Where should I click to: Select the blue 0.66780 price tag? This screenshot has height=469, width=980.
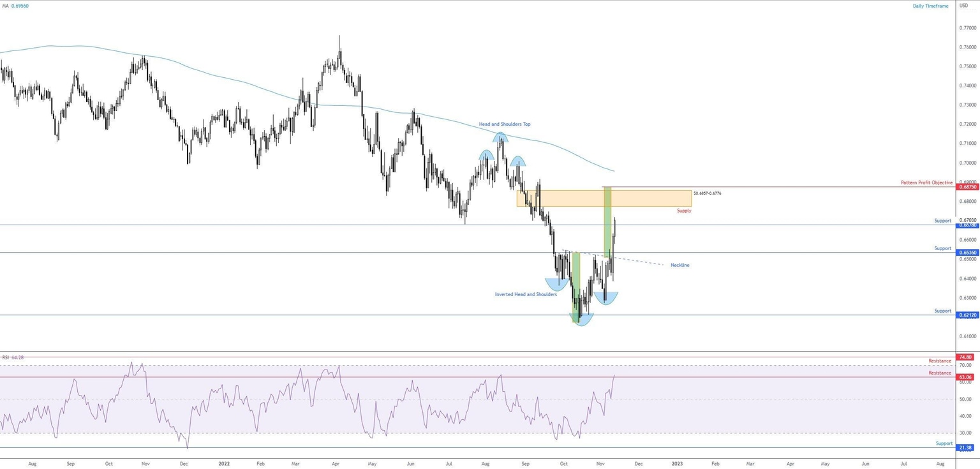point(967,225)
